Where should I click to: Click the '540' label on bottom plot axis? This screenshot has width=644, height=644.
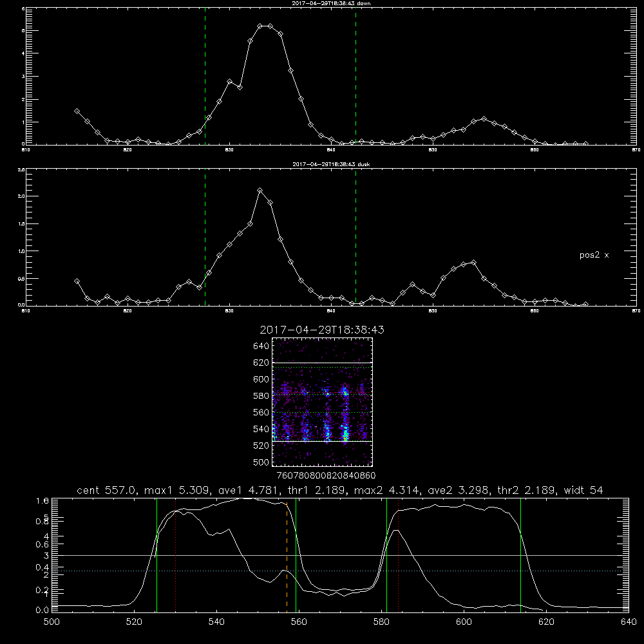point(216,622)
